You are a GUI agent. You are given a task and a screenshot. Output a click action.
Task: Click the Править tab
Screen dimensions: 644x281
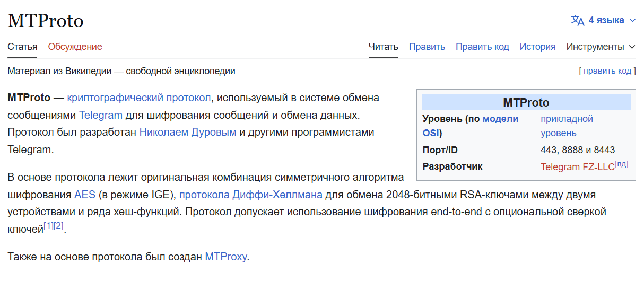coord(427,47)
